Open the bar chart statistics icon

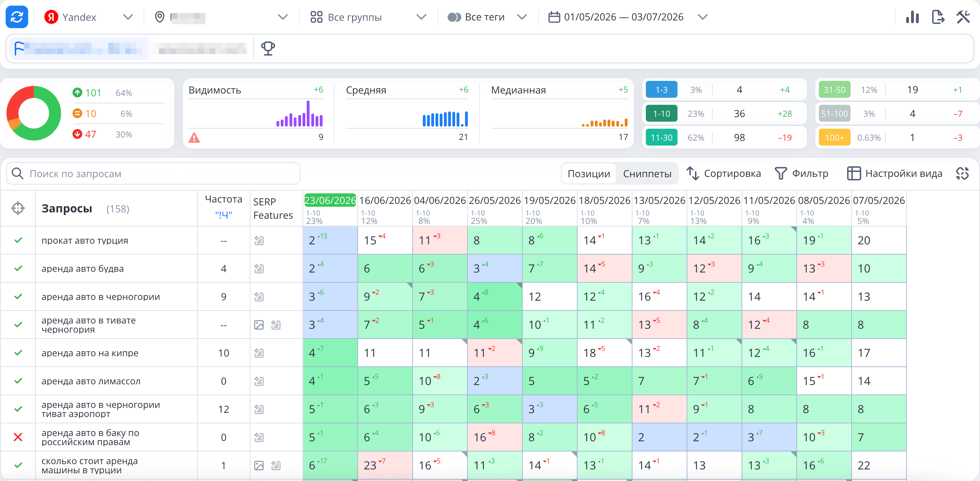912,17
